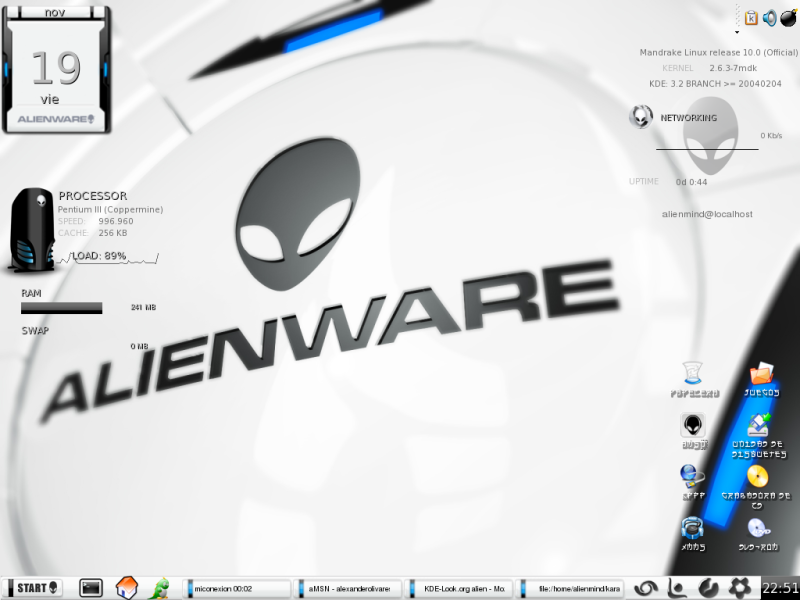Click the kernel 2.6.3-7mdk value

[x=733, y=68]
